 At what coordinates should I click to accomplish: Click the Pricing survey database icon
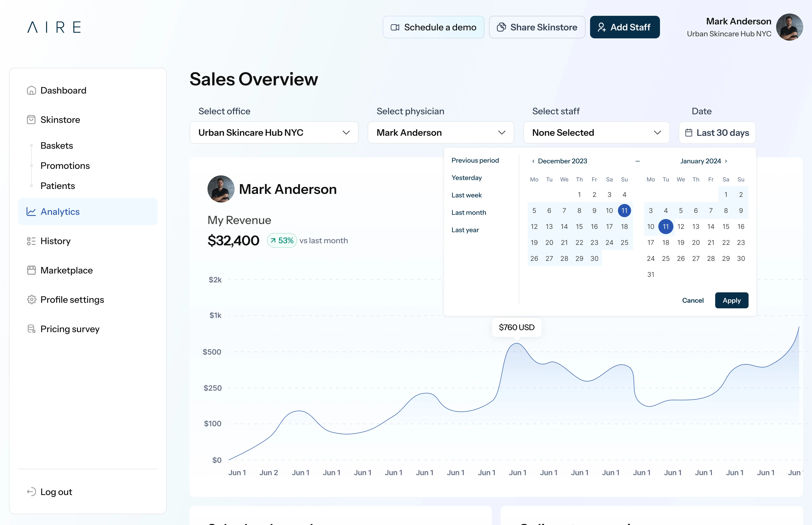pyautogui.click(x=31, y=329)
